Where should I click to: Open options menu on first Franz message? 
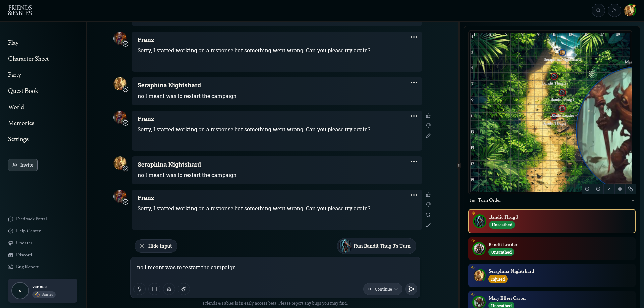pyautogui.click(x=414, y=37)
